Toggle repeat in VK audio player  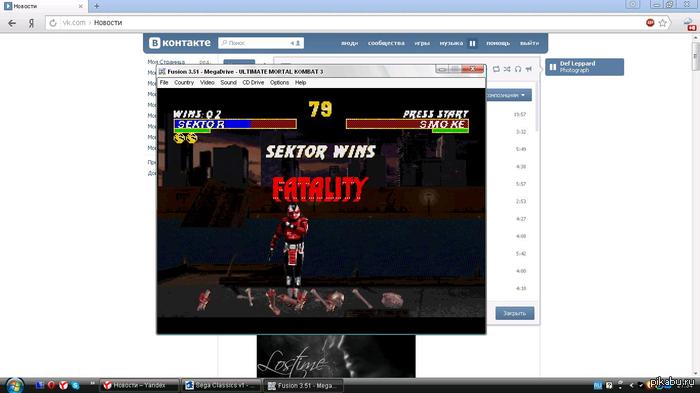pyautogui.click(x=496, y=69)
